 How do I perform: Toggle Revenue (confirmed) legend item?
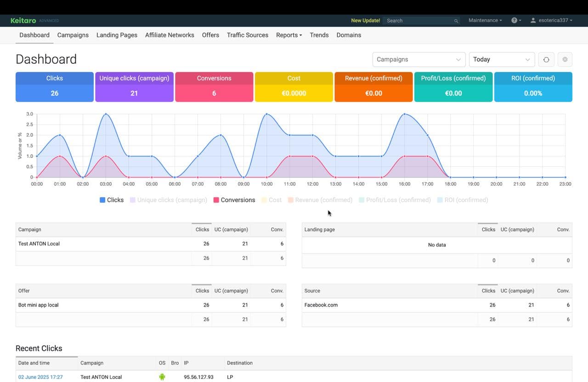pos(320,200)
